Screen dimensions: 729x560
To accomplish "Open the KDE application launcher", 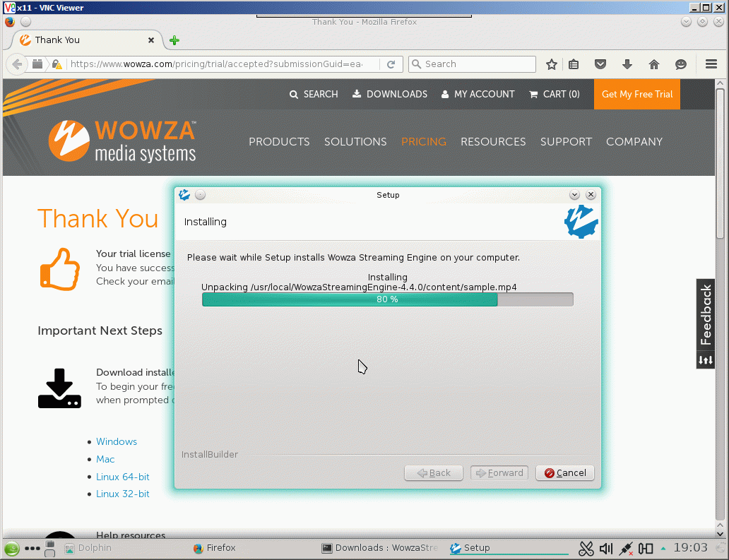I will (11, 549).
